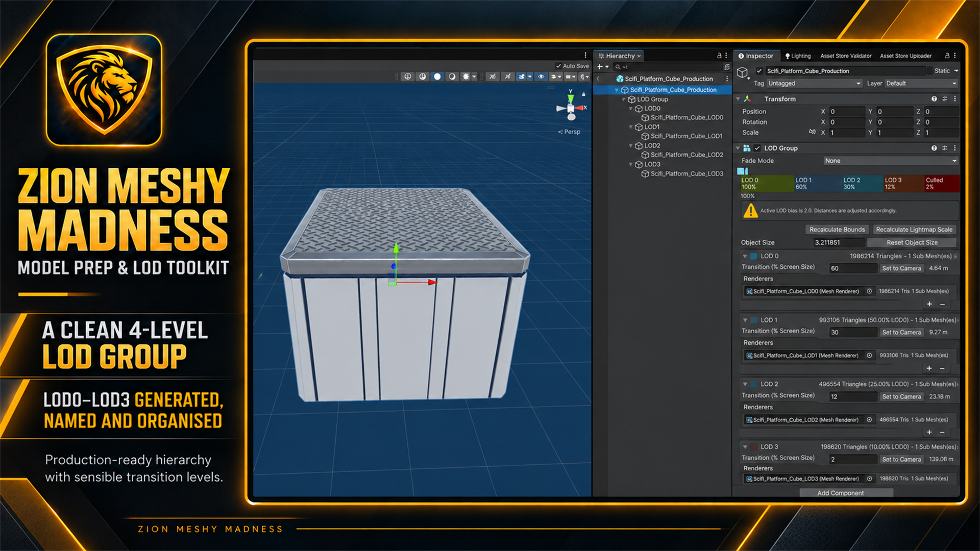Open the Fade Mode dropdown
Image resolution: width=980 pixels, height=551 pixels.
tap(891, 161)
